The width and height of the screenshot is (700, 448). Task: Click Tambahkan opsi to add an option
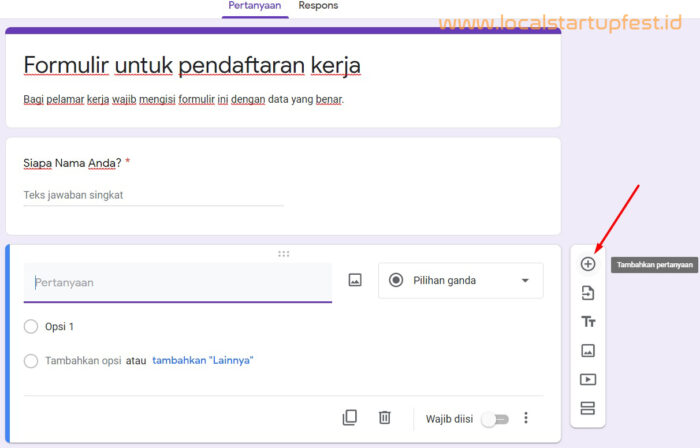click(82, 361)
